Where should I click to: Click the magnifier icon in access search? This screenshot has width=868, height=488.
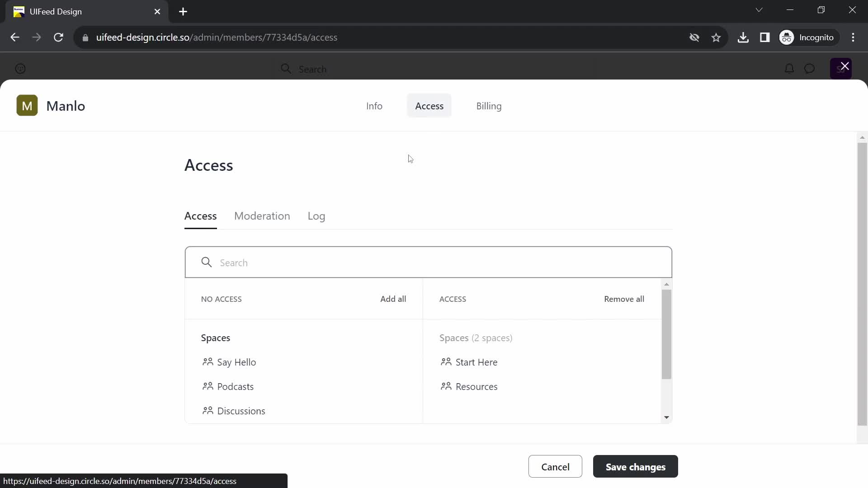tap(207, 263)
